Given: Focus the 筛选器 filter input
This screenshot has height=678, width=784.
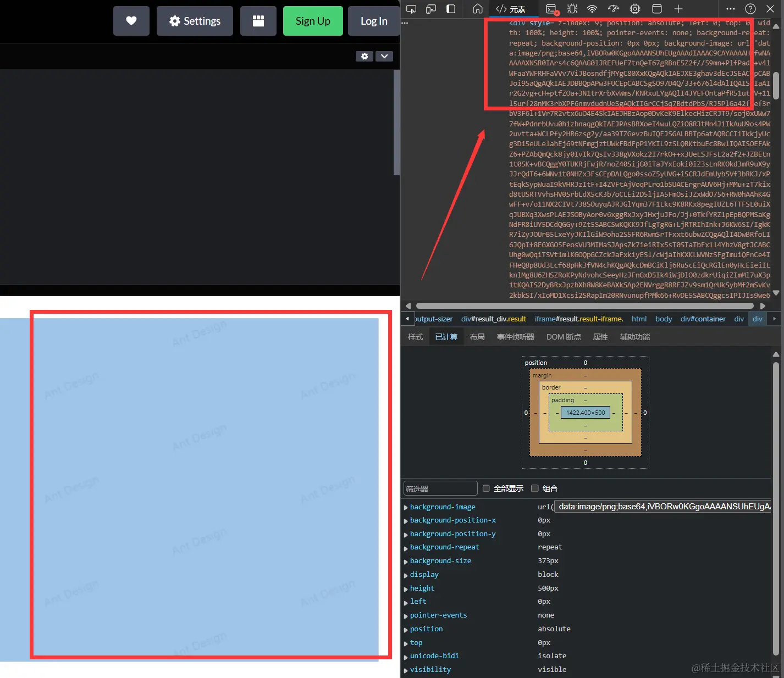Looking at the screenshot, I should pyautogui.click(x=440, y=488).
